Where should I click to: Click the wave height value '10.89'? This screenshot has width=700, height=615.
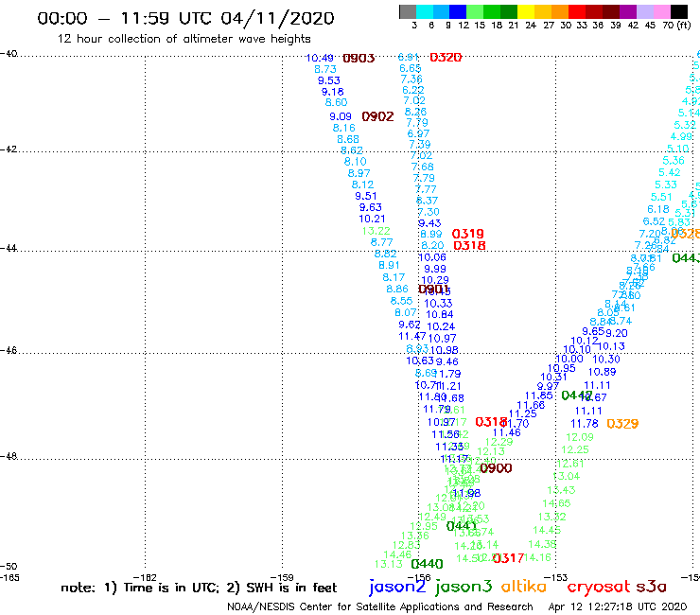[x=602, y=372]
